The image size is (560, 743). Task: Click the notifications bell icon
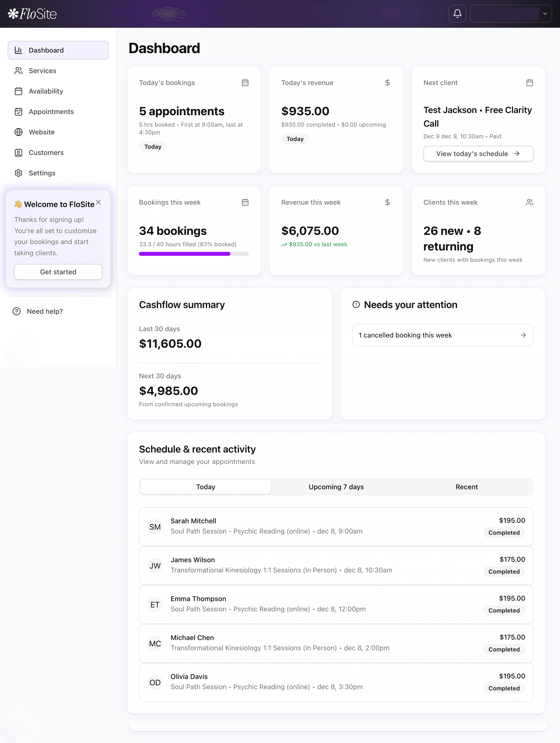(457, 14)
